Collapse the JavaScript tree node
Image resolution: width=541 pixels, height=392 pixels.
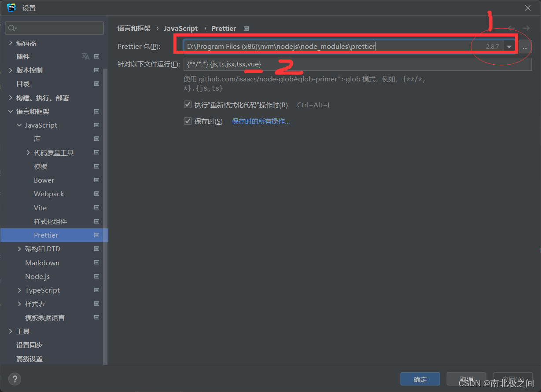[x=19, y=125]
